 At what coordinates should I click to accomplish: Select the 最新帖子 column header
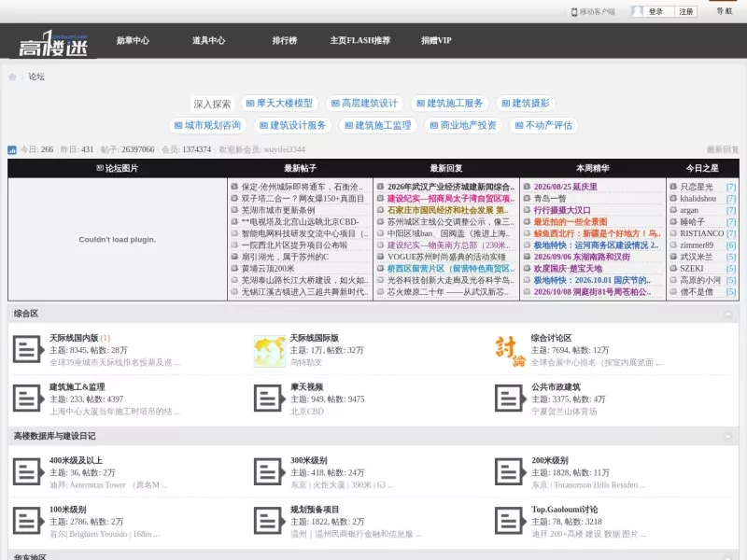point(300,168)
